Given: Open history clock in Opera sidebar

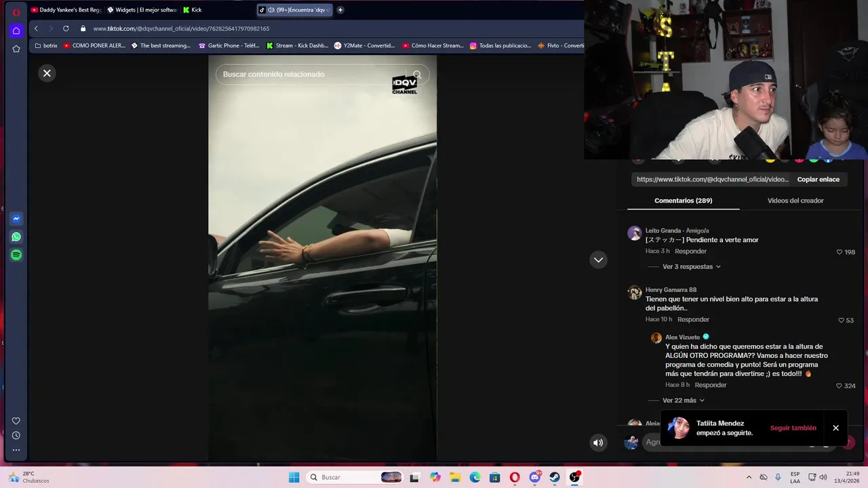Looking at the screenshot, I should pyautogui.click(x=16, y=435).
